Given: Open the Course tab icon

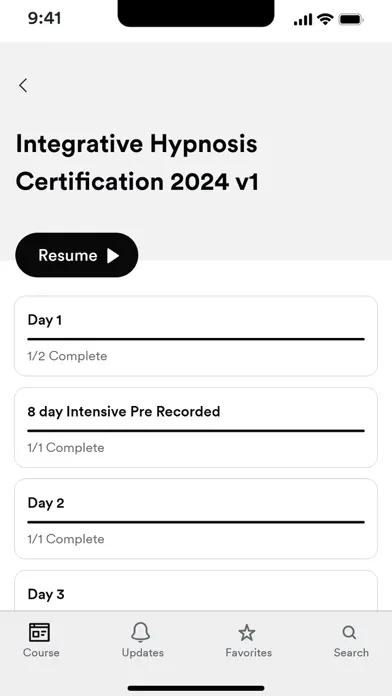Looking at the screenshot, I should (40, 632).
